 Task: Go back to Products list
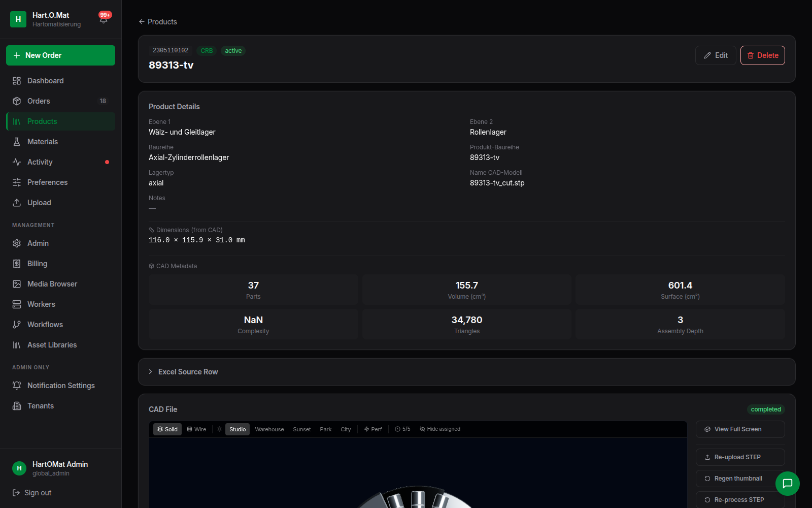click(x=158, y=22)
